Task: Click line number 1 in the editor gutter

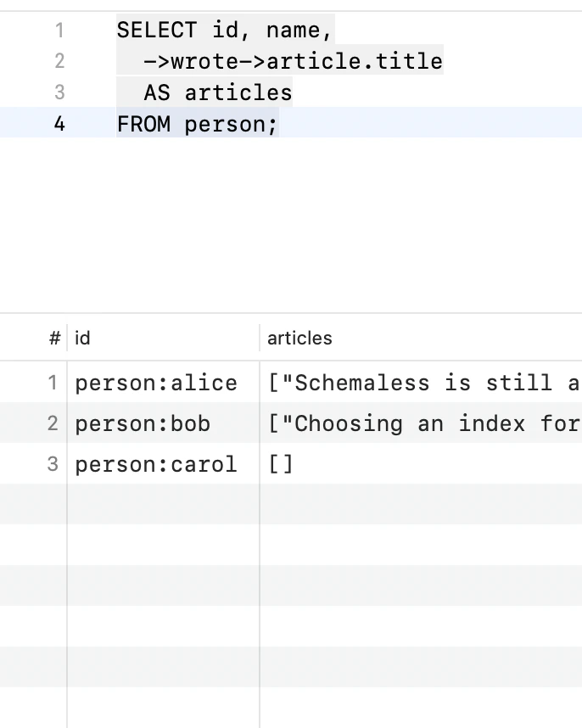Action: (x=59, y=31)
